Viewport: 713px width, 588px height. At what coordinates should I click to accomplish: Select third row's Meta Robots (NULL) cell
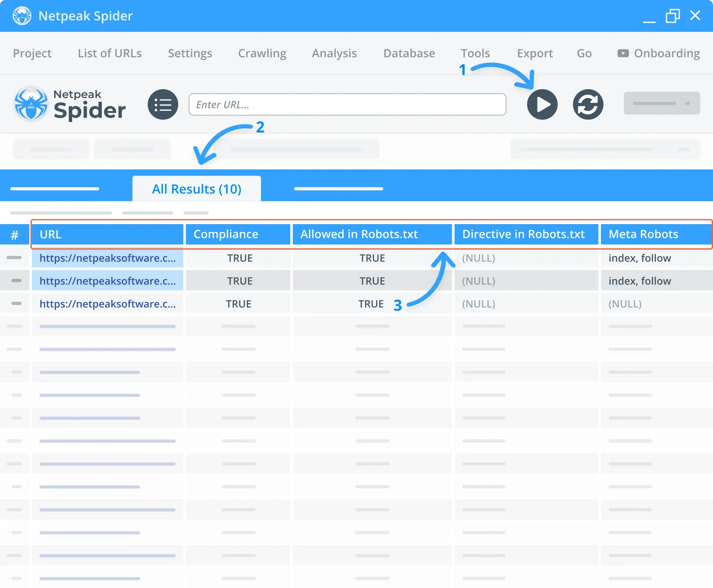click(x=657, y=304)
